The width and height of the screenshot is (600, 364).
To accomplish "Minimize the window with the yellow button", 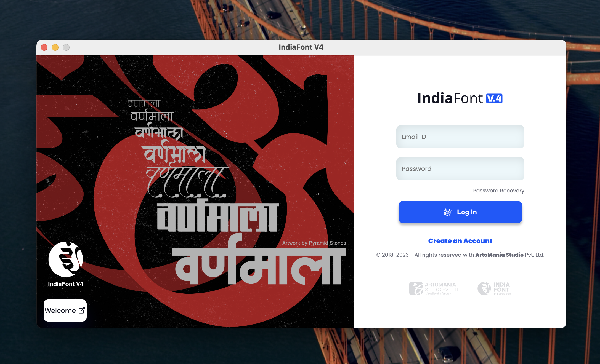I will 55,47.
